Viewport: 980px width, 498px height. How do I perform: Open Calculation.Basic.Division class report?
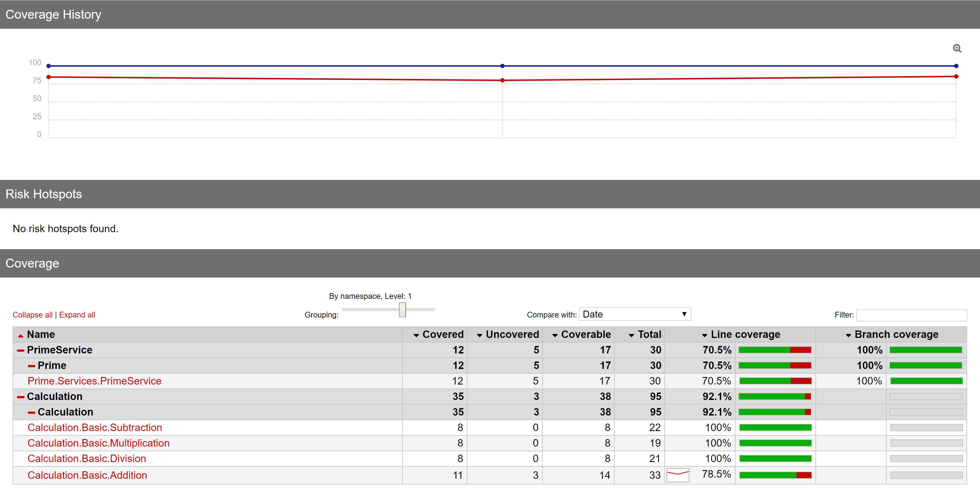[x=87, y=459]
